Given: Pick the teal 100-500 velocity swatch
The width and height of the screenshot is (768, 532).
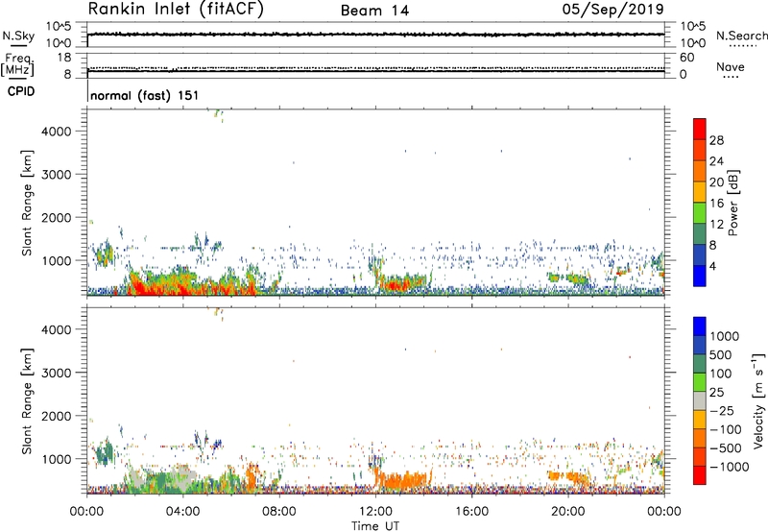Looking at the screenshot, I should [x=700, y=364].
